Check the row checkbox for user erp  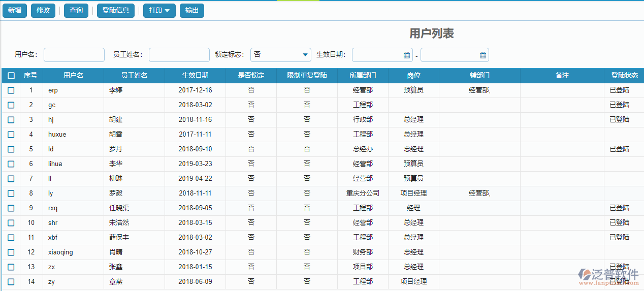point(11,90)
